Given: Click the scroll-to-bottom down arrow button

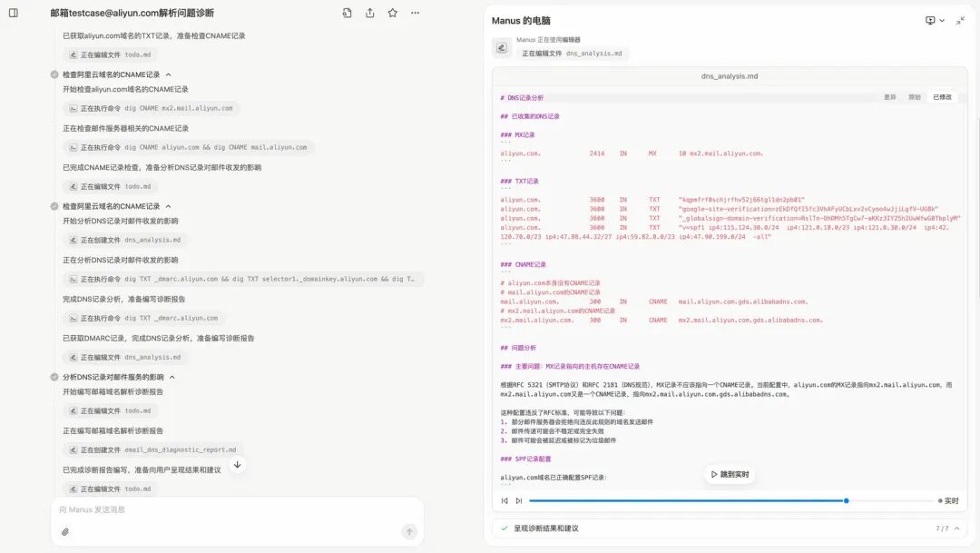Looking at the screenshot, I should click(x=238, y=465).
